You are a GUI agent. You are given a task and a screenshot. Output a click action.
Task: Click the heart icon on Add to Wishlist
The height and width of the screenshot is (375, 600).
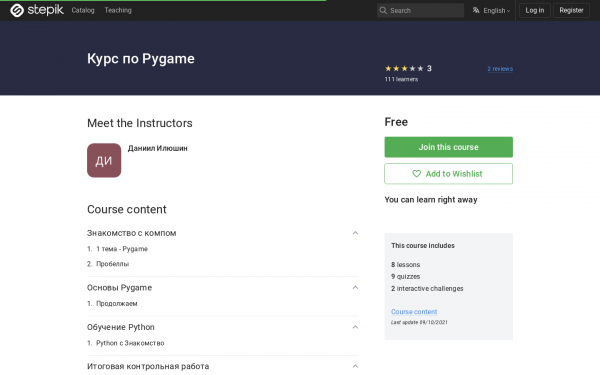(x=416, y=174)
